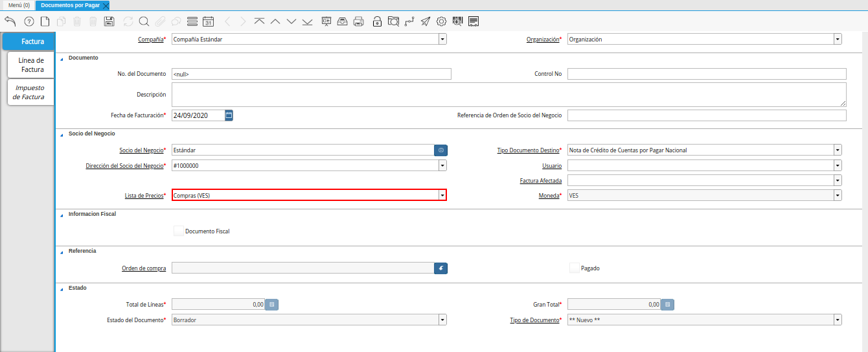Click the Control No input field
Image resolution: width=868 pixels, height=352 pixels.
coord(706,74)
